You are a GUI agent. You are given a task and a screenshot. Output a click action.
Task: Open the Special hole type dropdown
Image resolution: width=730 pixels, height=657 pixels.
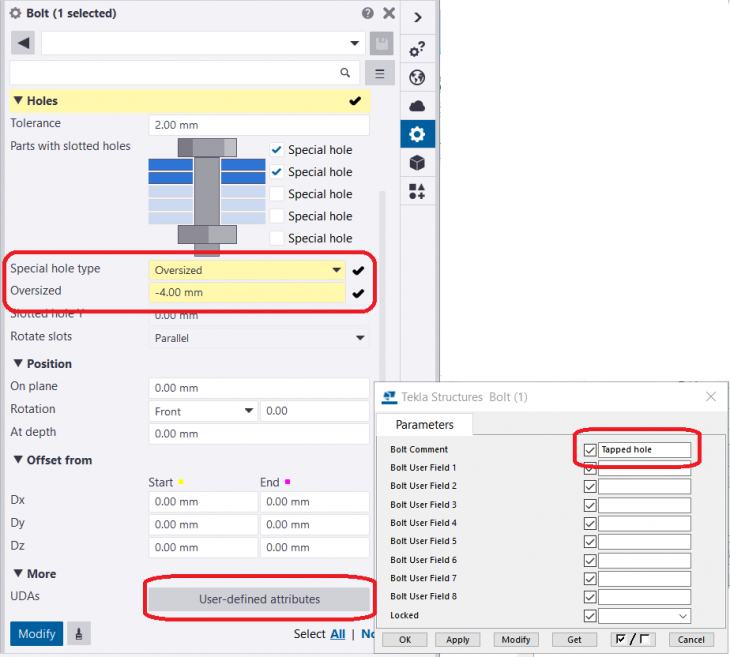pyautogui.click(x=336, y=270)
